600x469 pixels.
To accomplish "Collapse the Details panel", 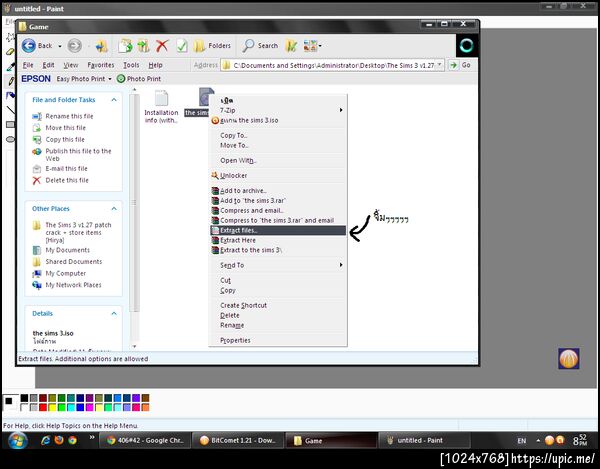I will click(x=114, y=314).
